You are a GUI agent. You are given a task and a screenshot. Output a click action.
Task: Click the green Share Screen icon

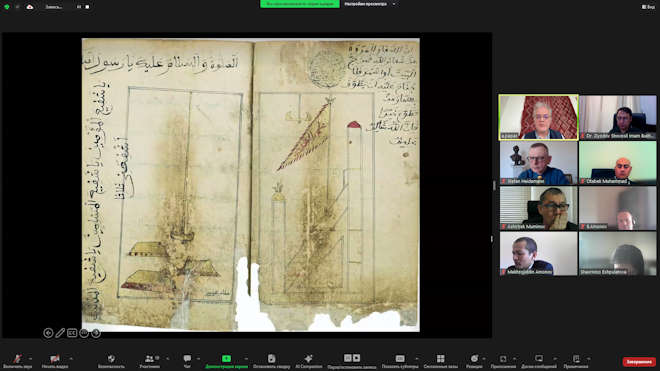click(x=226, y=358)
